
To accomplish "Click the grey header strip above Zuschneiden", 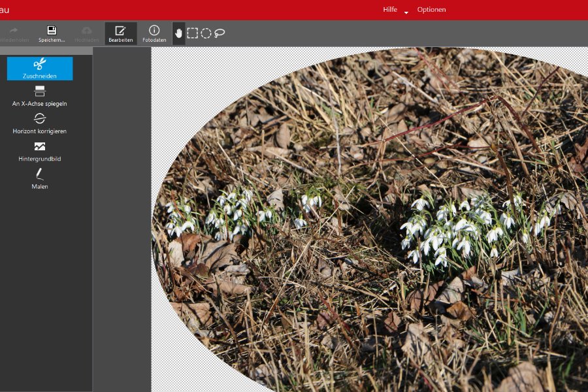I will click(46, 51).
